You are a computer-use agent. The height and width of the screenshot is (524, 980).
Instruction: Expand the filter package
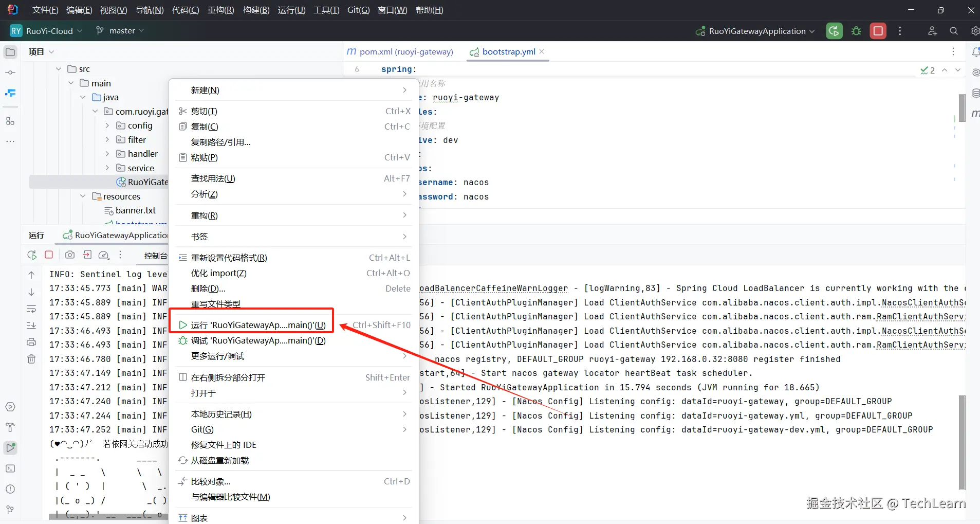(107, 140)
